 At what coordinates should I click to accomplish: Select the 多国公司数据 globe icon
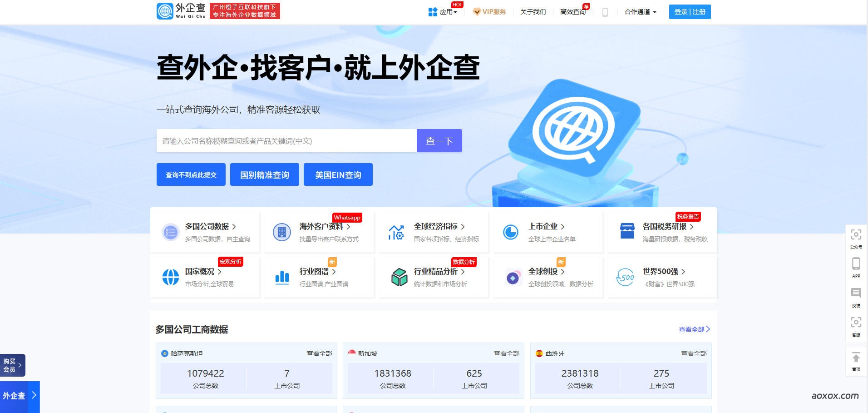pyautogui.click(x=170, y=232)
